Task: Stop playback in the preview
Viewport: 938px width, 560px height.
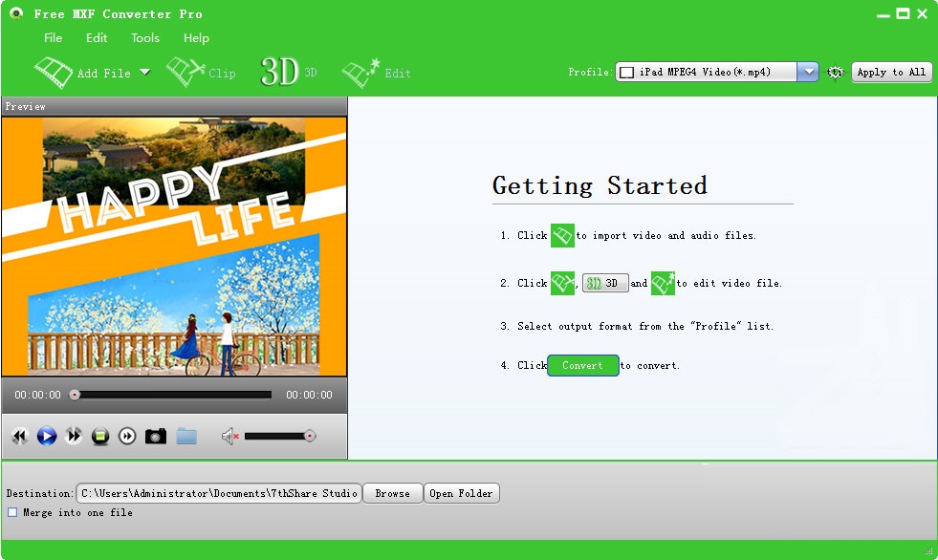Action: pyautogui.click(x=99, y=436)
